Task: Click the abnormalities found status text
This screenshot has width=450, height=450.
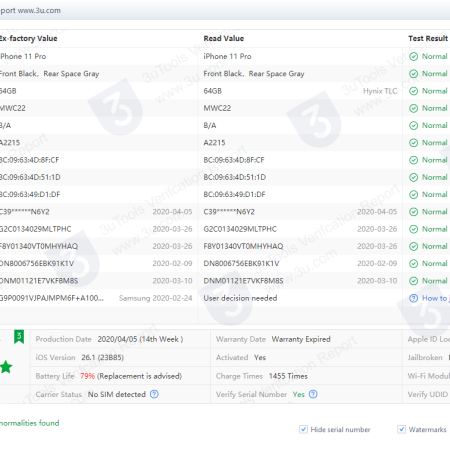Action: 29,423
